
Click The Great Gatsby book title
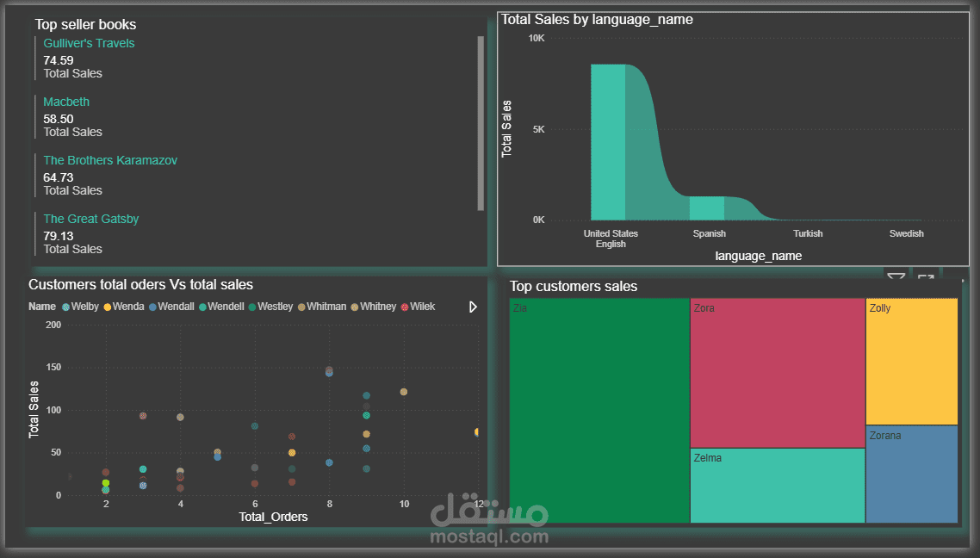90,219
